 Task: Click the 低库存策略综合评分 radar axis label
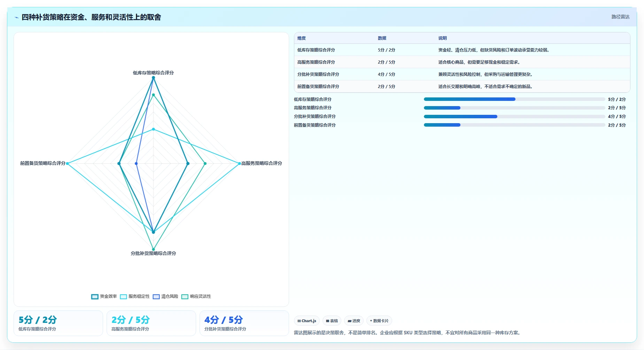(x=153, y=73)
